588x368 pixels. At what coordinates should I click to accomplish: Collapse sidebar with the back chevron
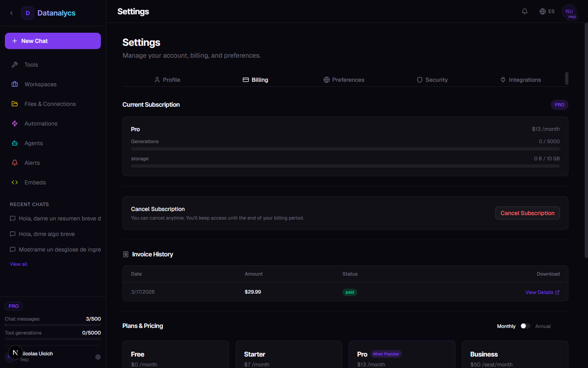point(11,13)
